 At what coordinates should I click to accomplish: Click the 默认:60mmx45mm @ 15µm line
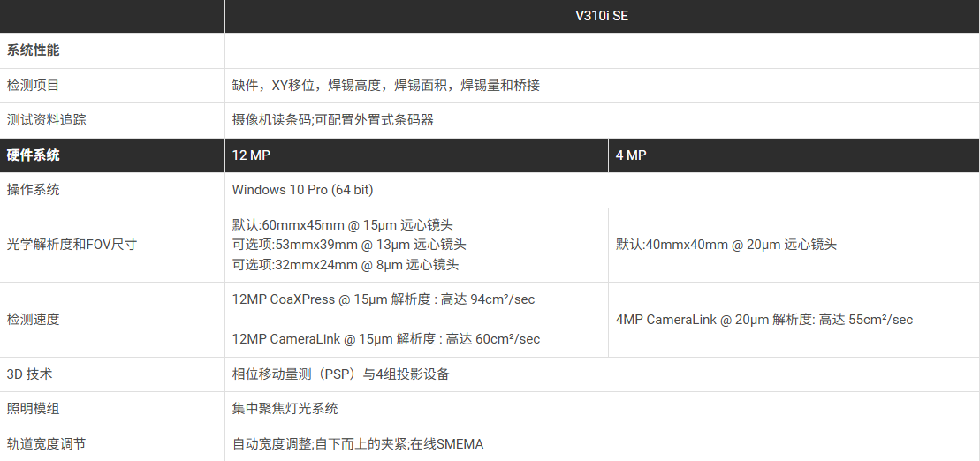(x=342, y=225)
